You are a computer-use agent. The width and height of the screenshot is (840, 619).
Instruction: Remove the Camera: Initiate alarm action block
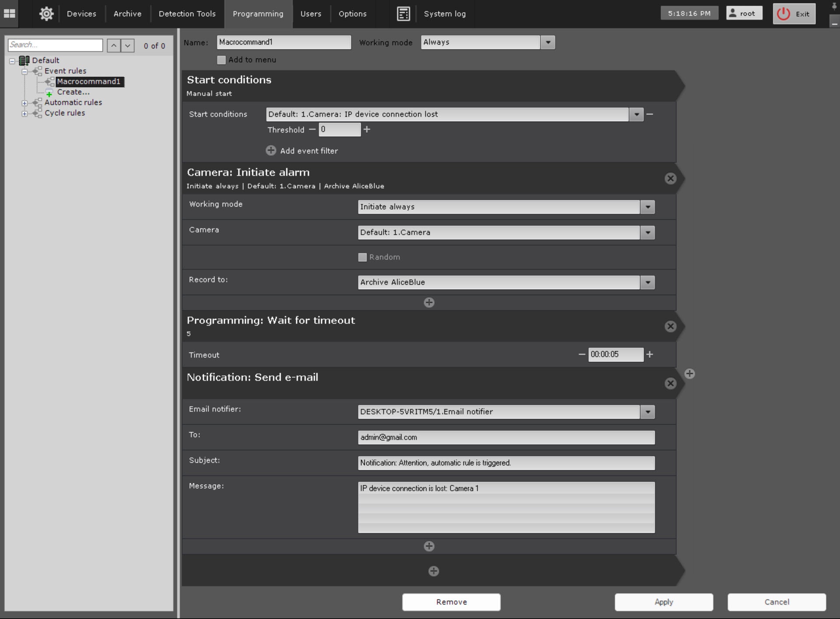pyautogui.click(x=670, y=178)
